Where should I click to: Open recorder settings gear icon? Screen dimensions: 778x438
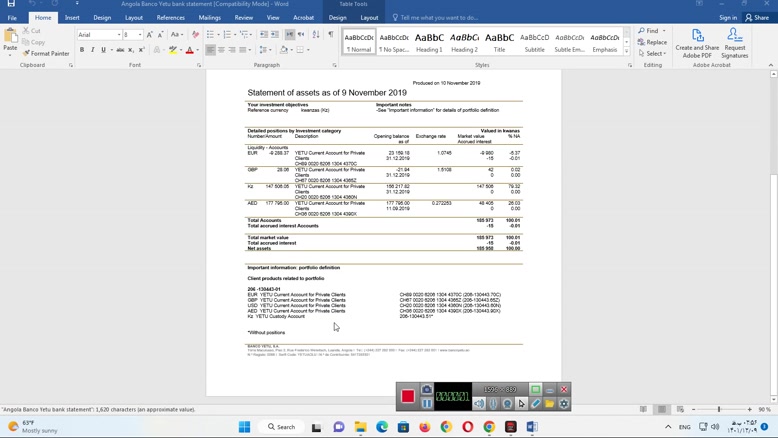tap(564, 404)
